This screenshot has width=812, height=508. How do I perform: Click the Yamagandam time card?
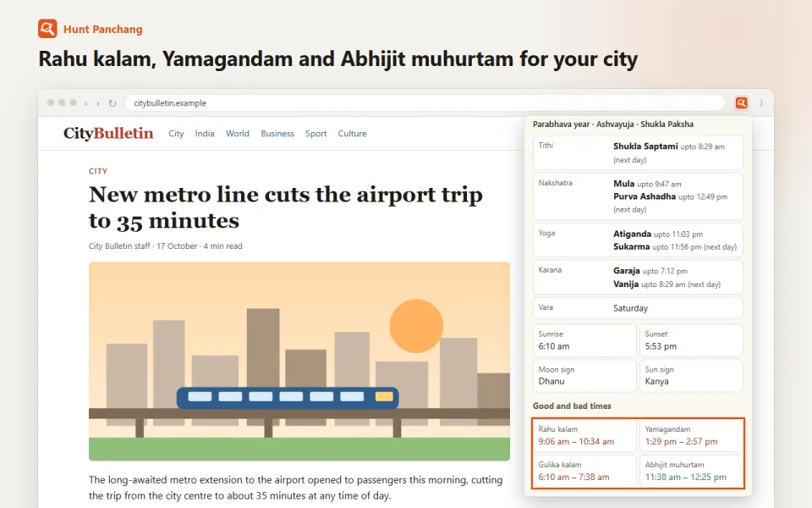pos(691,435)
